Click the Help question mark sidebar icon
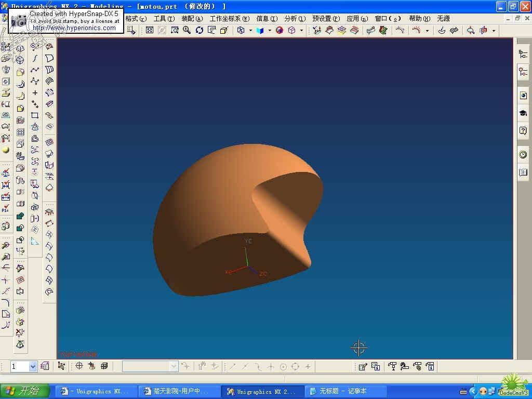This screenshot has width=532, height=399. pyautogui.click(x=523, y=131)
